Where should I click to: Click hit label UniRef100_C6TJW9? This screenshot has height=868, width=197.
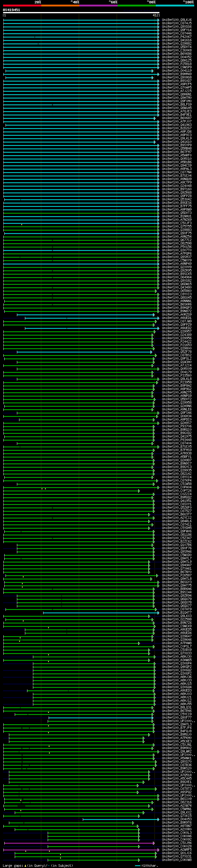(x=177, y=322)
